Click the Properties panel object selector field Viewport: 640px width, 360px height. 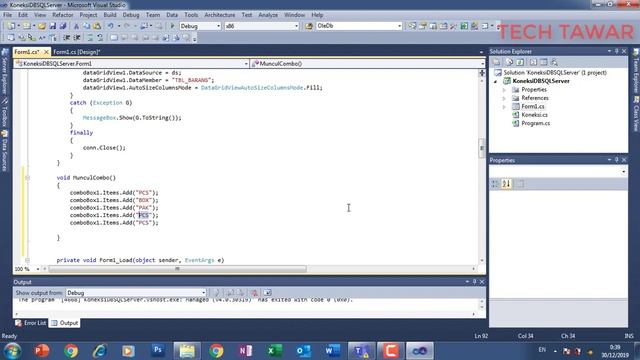coord(558,172)
